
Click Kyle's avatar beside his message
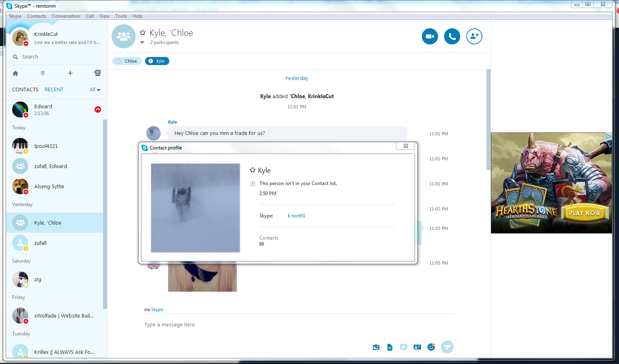(x=154, y=133)
